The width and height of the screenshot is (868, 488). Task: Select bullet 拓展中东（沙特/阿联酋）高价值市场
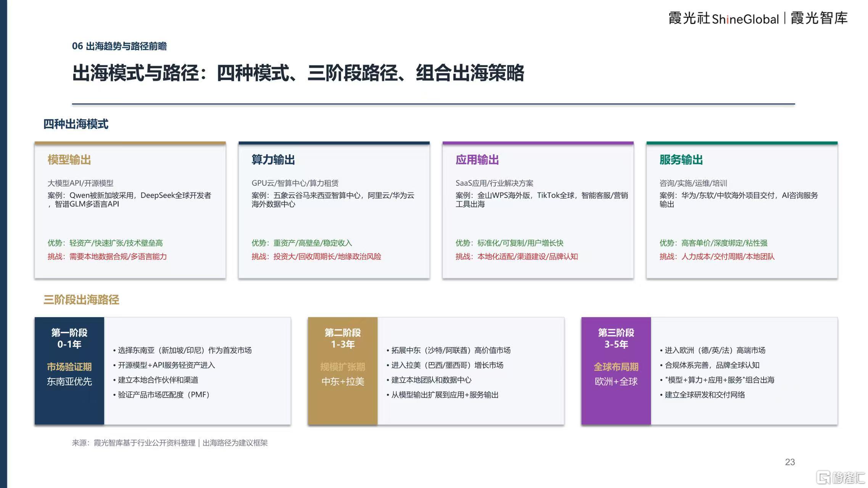(x=449, y=350)
